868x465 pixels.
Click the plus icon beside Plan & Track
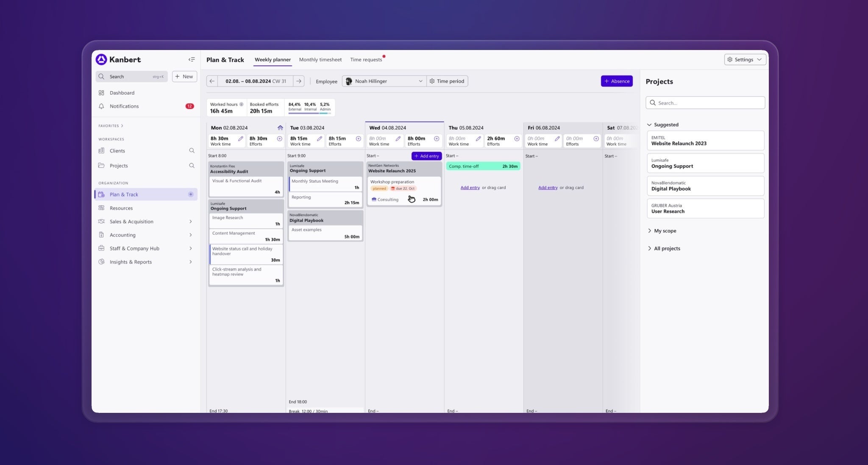[x=191, y=195]
